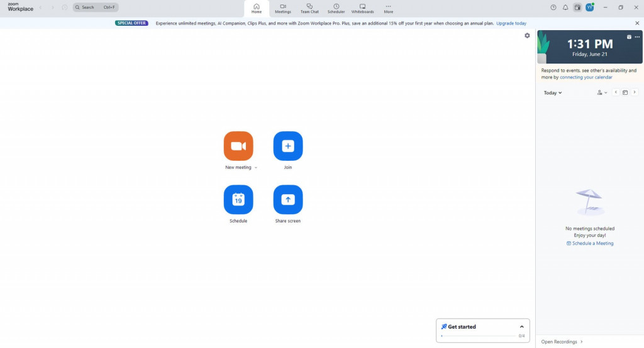Click the blue Join meeting icon
The height and width of the screenshot is (348, 644).
(287, 146)
